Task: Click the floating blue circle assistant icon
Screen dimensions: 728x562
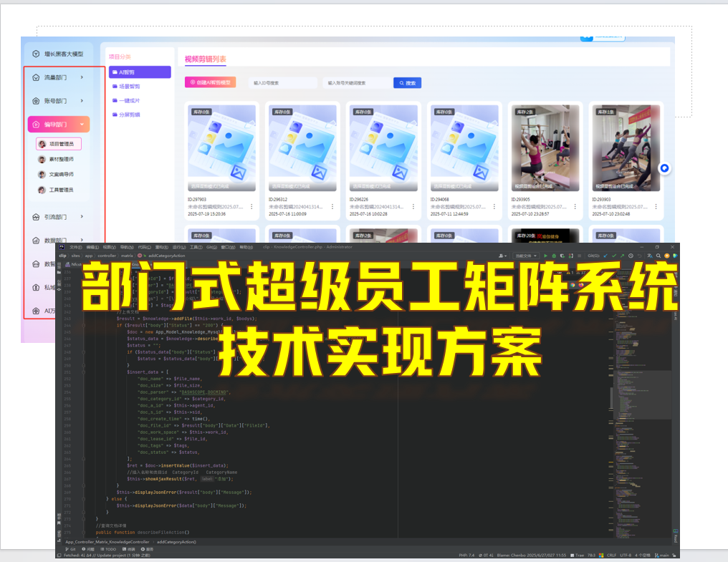Action: pyautogui.click(x=664, y=168)
